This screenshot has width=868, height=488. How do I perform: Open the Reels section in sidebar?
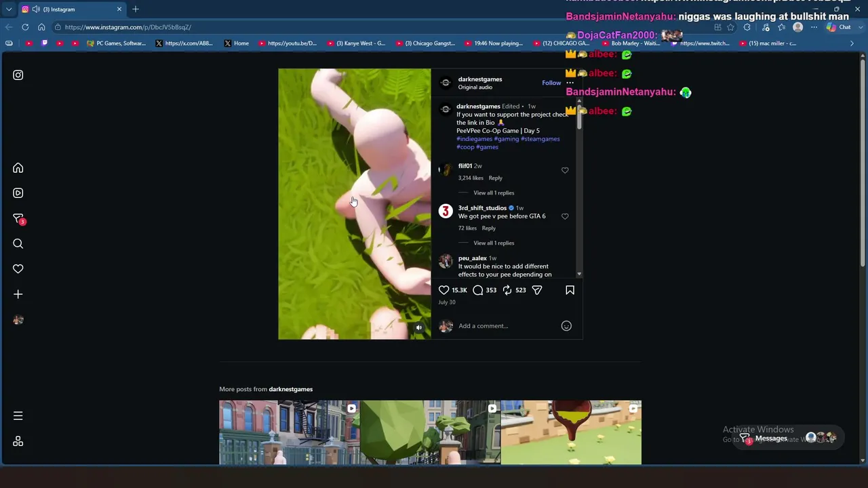coord(18,193)
